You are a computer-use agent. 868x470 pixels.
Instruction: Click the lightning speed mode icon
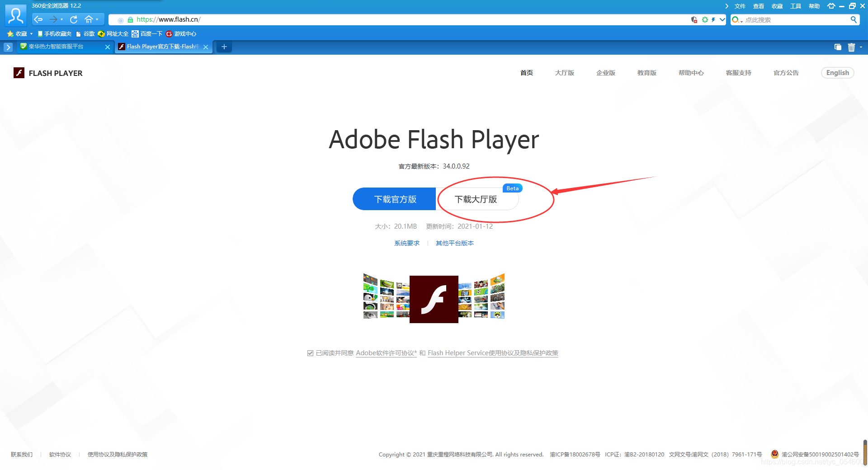pos(713,20)
